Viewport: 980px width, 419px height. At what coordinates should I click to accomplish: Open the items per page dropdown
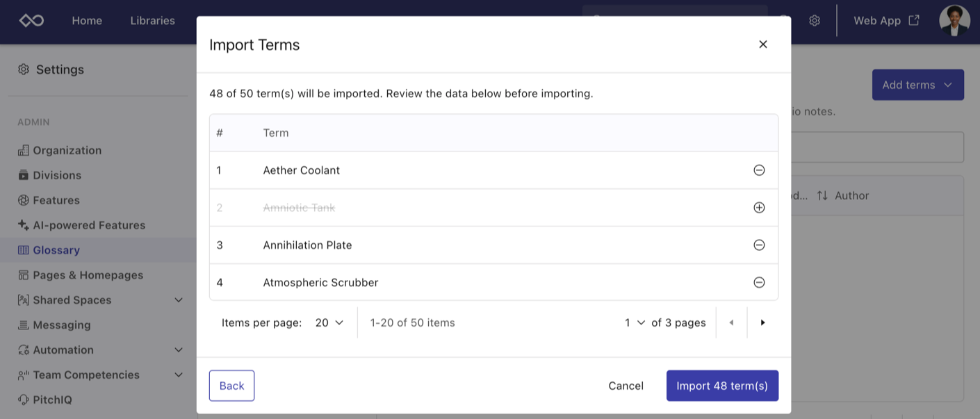coord(329,322)
